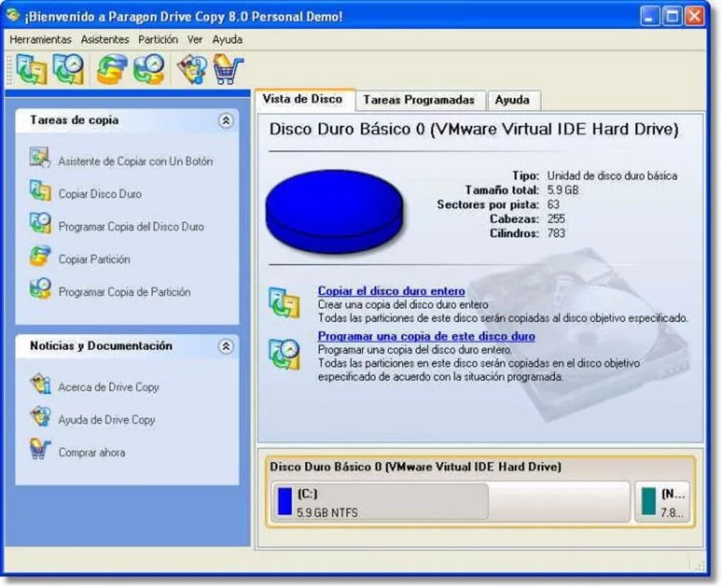The width and height of the screenshot is (722, 588).
Task: Click the blue color marker of partition C:
Action: pyautogui.click(x=285, y=502)
